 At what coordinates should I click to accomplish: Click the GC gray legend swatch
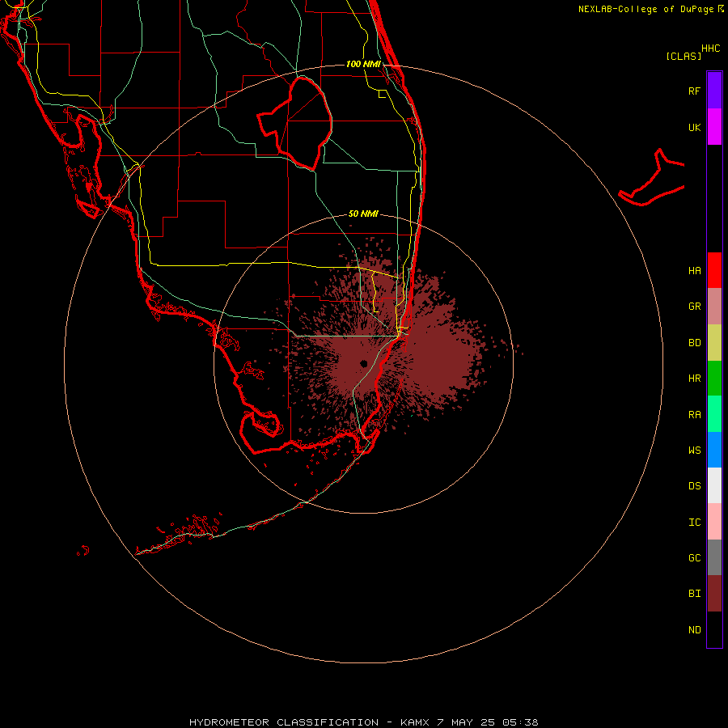pos(714,557)
